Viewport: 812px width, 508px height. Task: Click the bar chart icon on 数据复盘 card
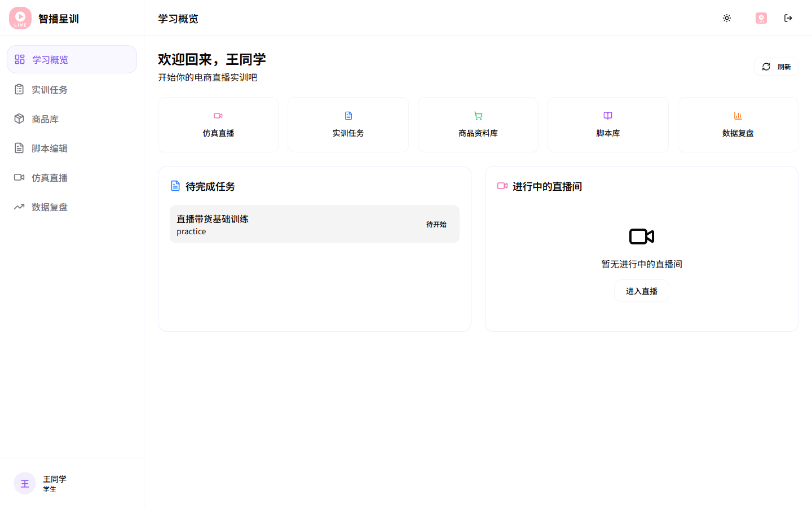click(x=738, y=115)
